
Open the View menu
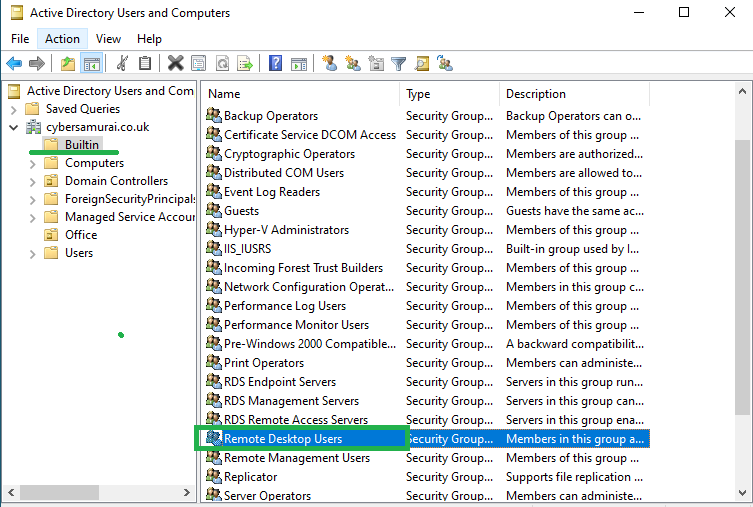[108, 39]
